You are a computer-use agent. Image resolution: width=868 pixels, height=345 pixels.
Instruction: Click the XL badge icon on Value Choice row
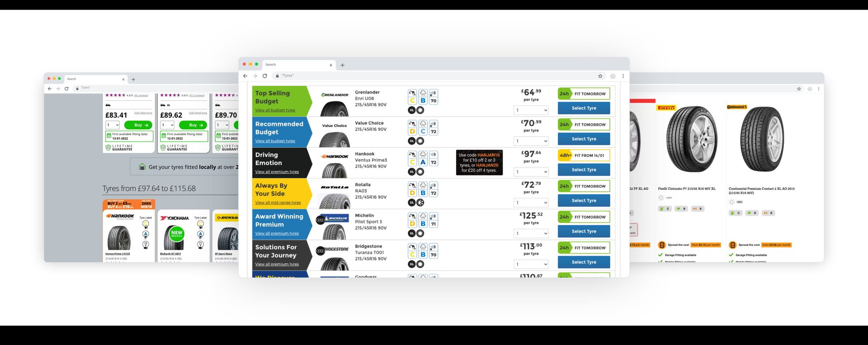click(412, 141)
